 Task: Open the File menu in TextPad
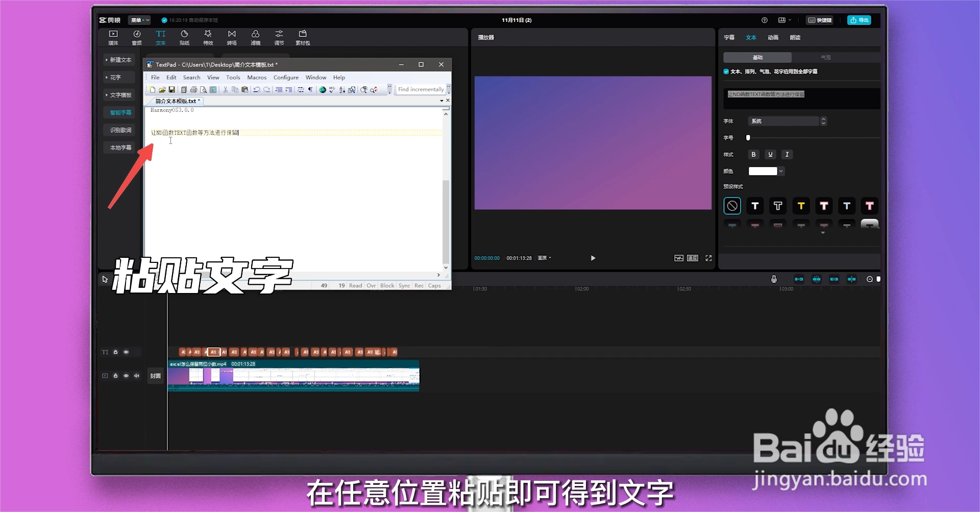point(155,78)
